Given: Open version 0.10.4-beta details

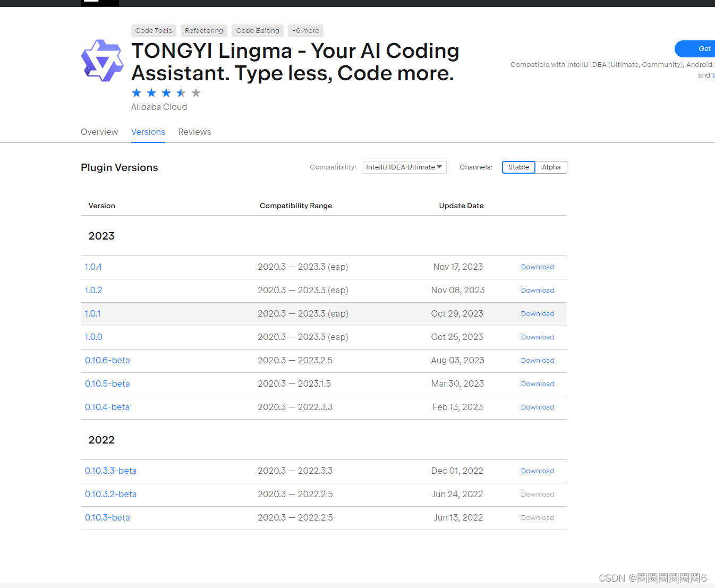Looking at the screenshot, I should tap(107, 407).
